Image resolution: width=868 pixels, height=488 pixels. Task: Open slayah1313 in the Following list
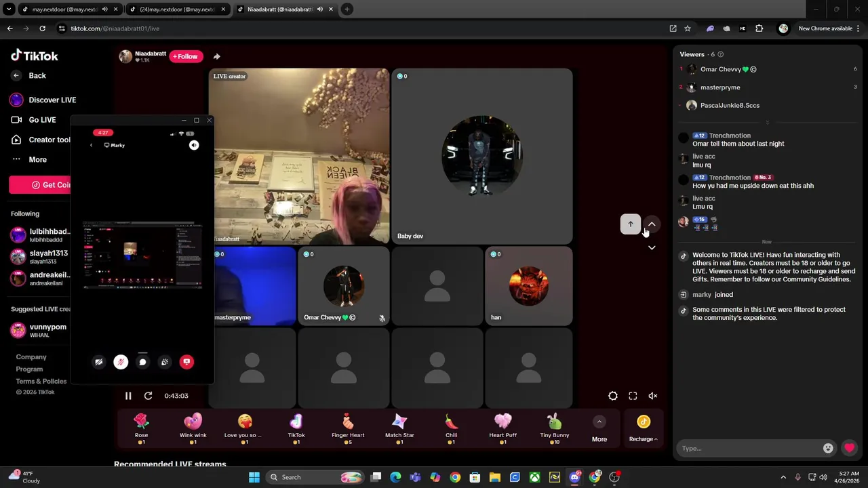[40, 256]
